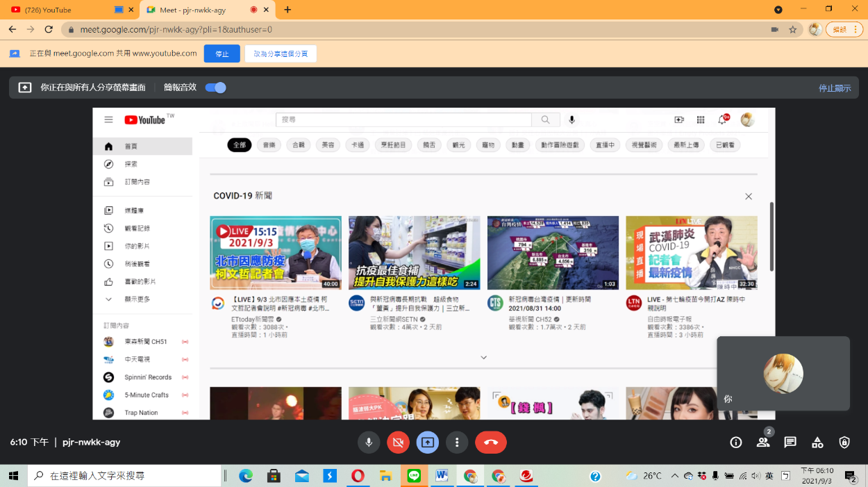Viewport: 868px width, 487px height.
Task: Click the YouTube voice search microphone
Action: [572, 119]
